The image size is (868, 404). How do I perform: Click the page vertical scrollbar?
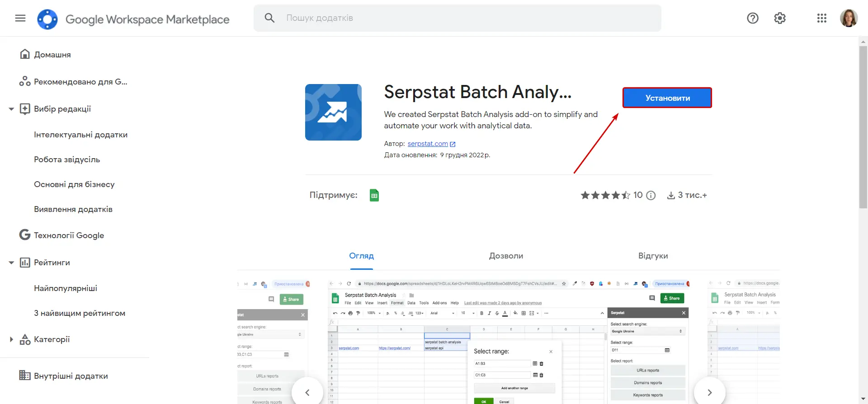click(x=863, y=127)
